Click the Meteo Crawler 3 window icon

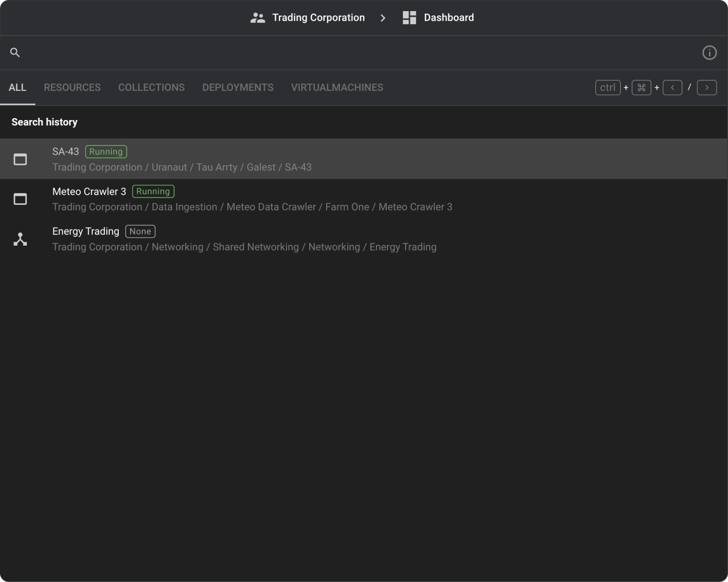point(20,199)
